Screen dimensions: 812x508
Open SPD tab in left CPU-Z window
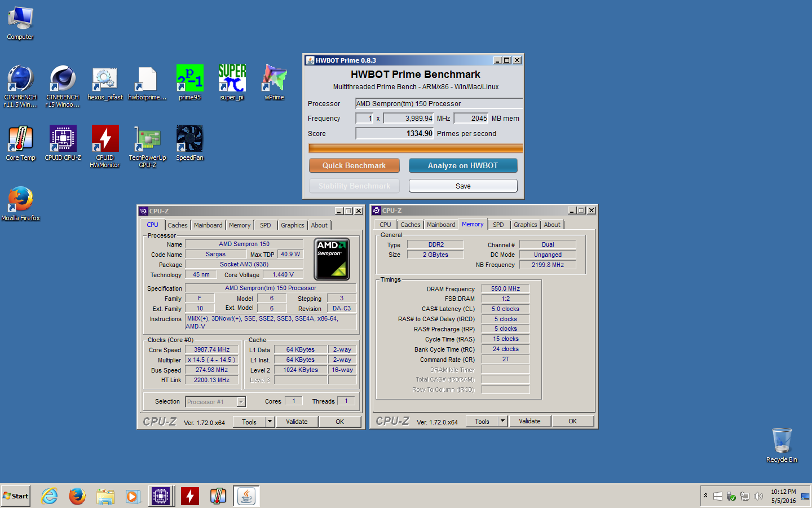coord(266,225)
